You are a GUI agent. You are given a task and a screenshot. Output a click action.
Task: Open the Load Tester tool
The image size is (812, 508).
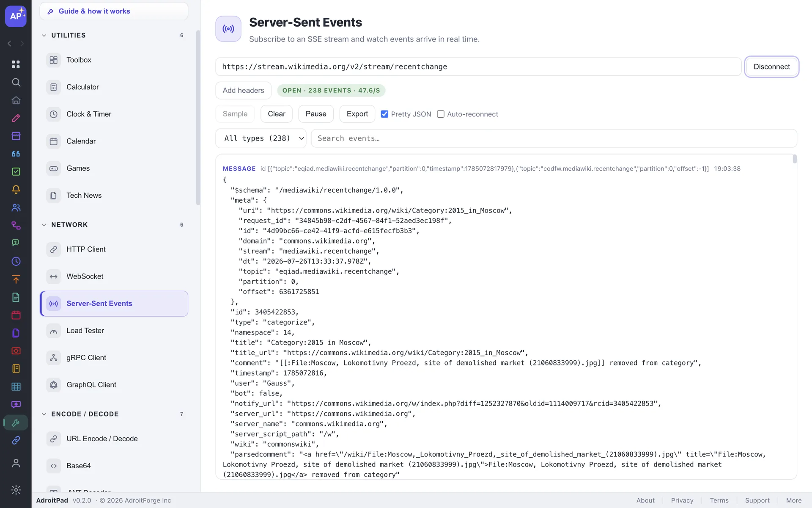pyautogui.click(x=114, y=331)
